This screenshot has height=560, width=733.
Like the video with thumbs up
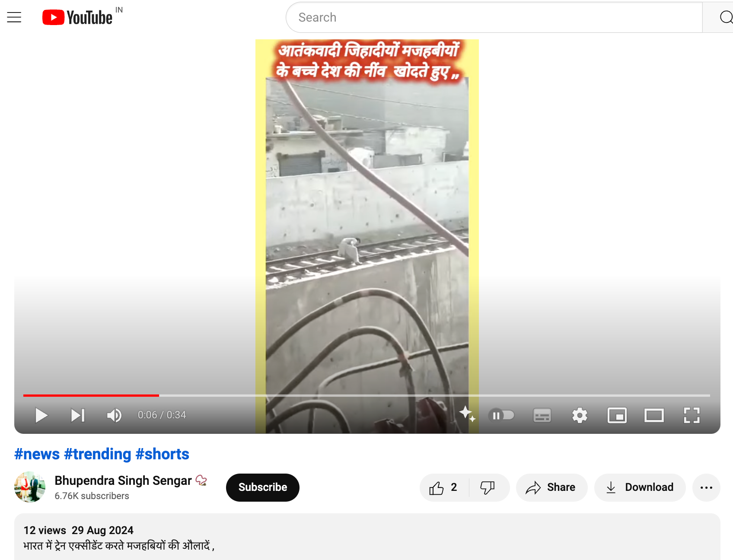tap(444, 487)
